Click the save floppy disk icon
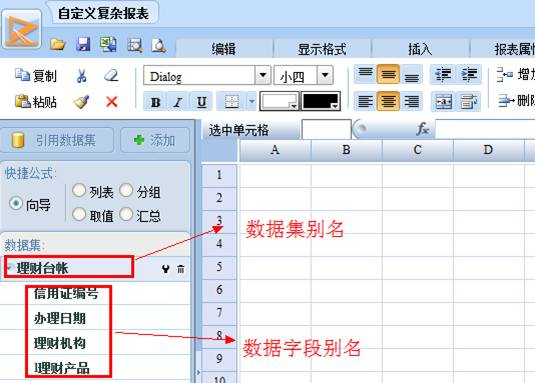This screenshot has height=383, width=535. [x=83, y=44]
